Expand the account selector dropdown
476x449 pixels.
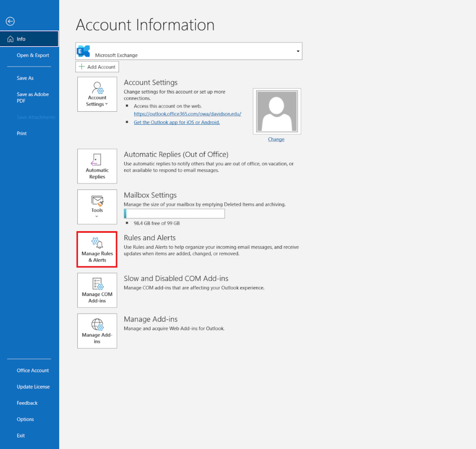(x=298, y=51)
